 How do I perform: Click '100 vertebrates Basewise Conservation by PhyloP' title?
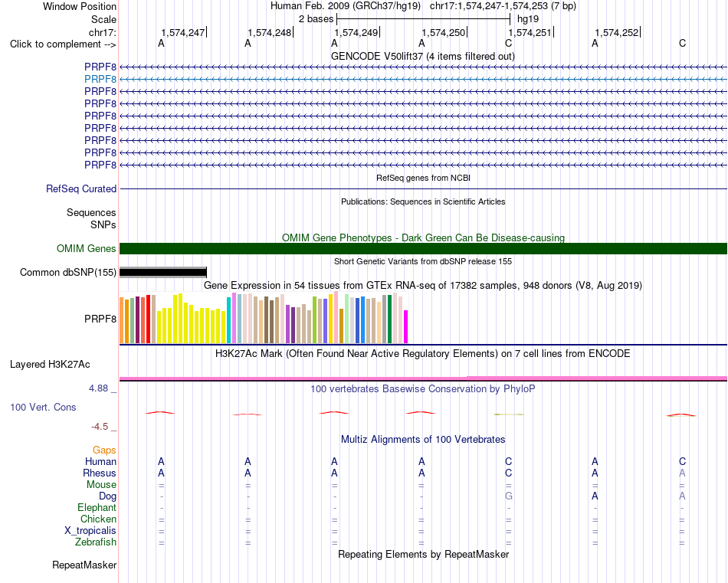(x=423, y=388)
